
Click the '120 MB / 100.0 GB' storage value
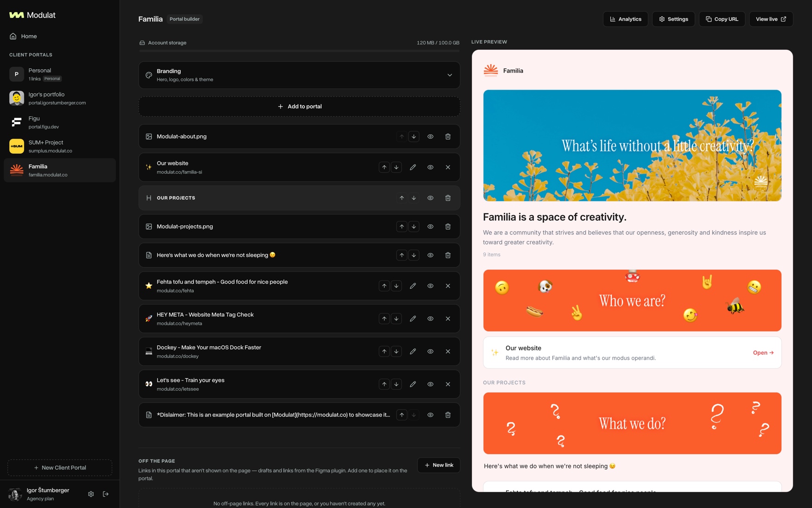[x=438, y=43]
